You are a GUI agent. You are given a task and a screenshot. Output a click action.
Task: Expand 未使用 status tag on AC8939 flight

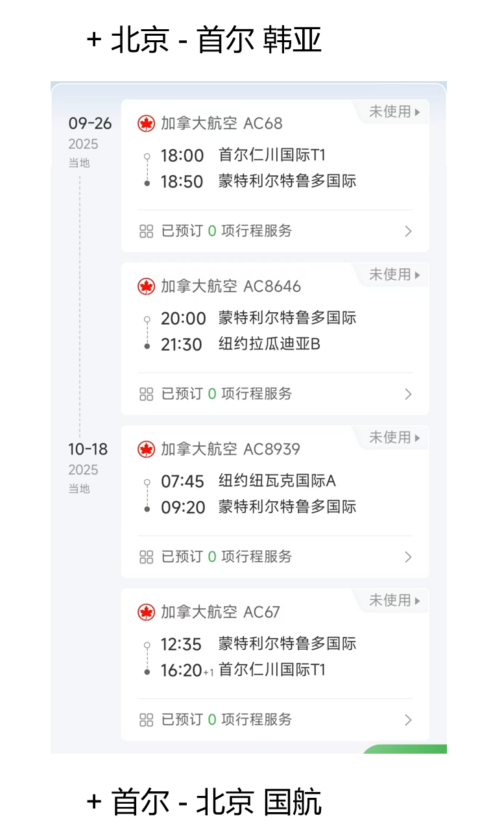pyautogui.click(x=394, y=438)
